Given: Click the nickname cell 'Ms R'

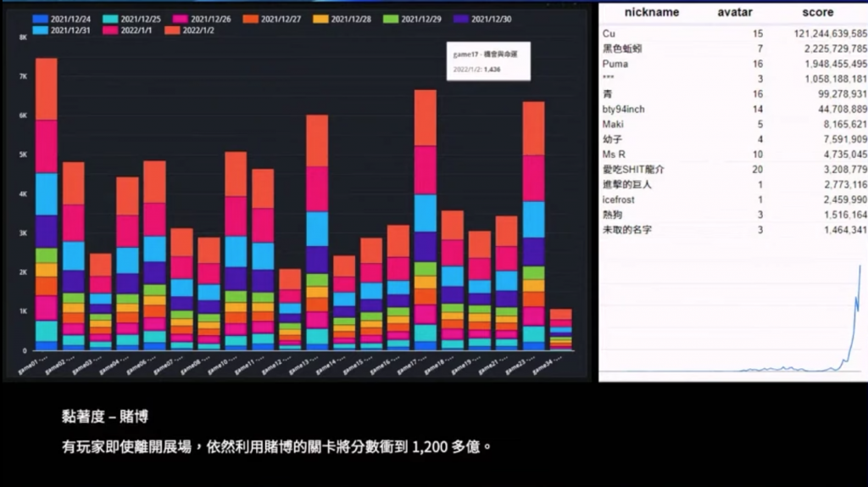Looking at the screenshot, I should (614, 154).
